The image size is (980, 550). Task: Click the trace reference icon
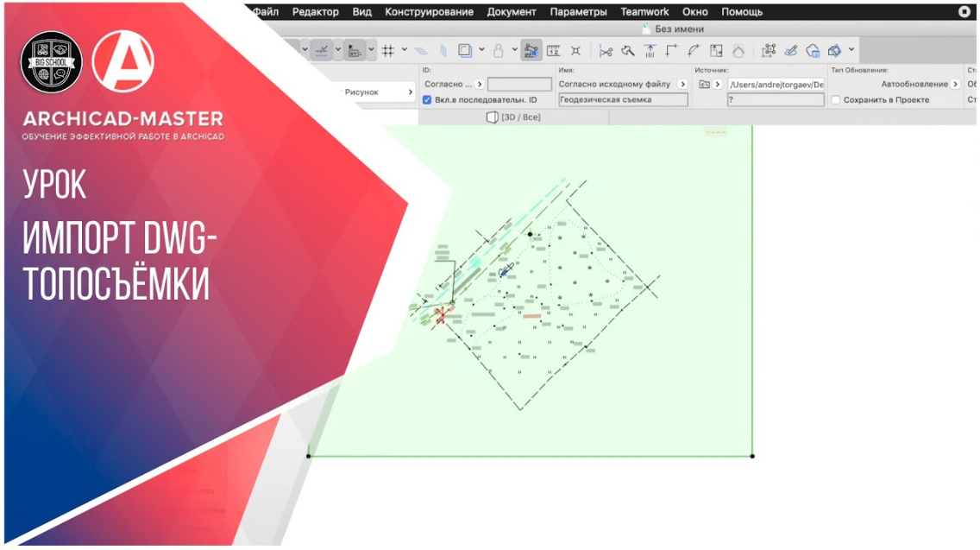point(465,50)
